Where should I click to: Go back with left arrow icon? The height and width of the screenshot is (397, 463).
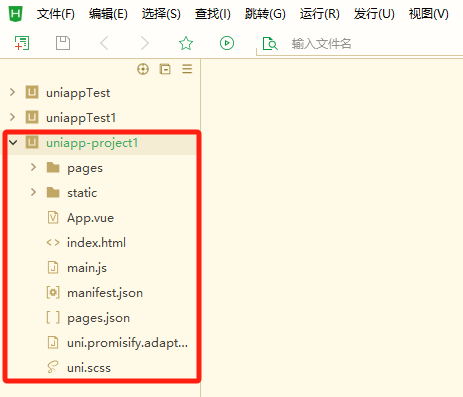[104, 43]
